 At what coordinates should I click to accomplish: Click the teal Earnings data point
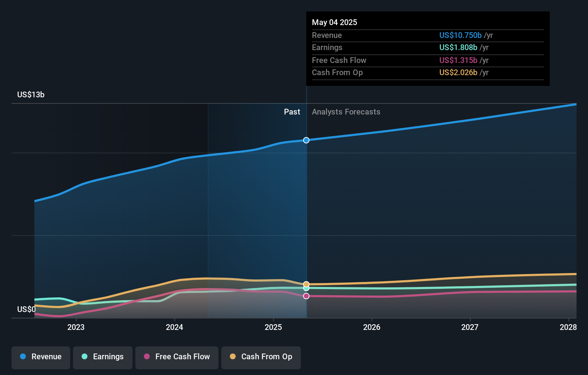306,288
